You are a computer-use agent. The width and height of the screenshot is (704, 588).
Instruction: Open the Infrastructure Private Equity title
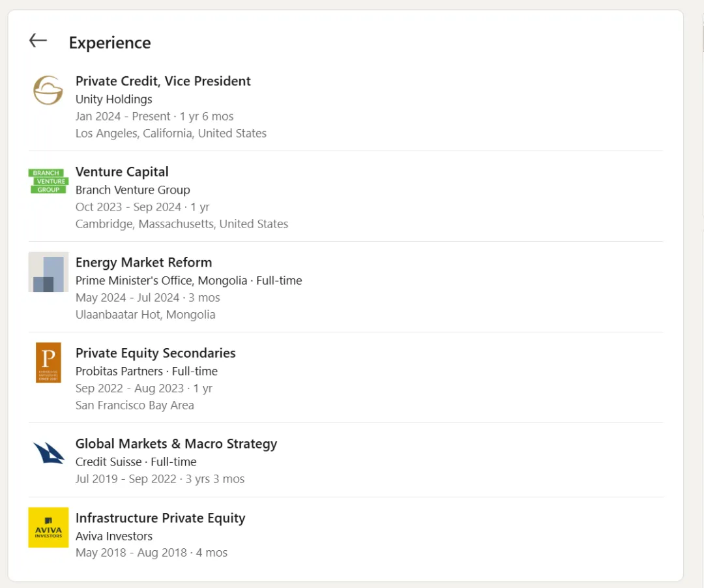coord(160,518)
